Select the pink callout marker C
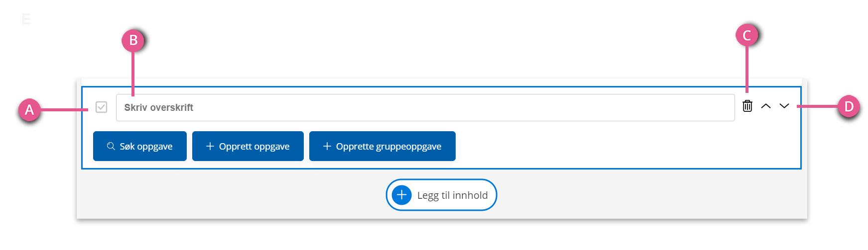The width and height of the screenshot is (868, 250). [747, 36]
